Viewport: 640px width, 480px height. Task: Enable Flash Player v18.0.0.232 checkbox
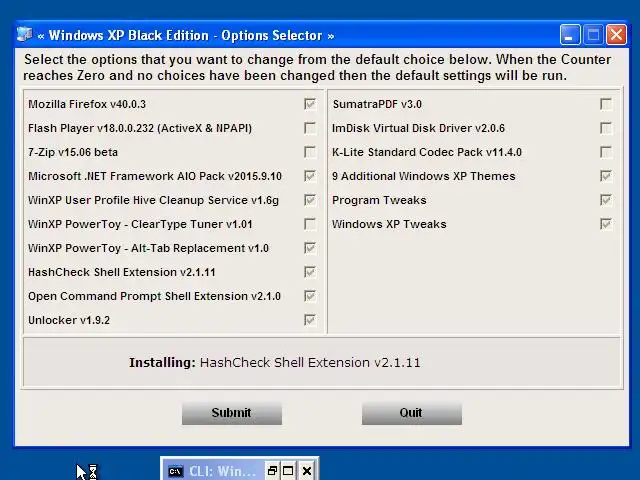click(x=310, y=128)
